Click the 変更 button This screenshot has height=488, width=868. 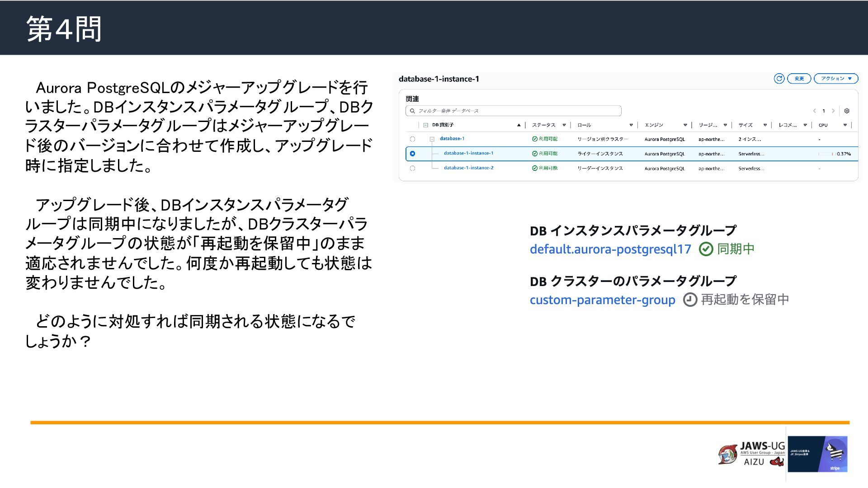[799, 79]
